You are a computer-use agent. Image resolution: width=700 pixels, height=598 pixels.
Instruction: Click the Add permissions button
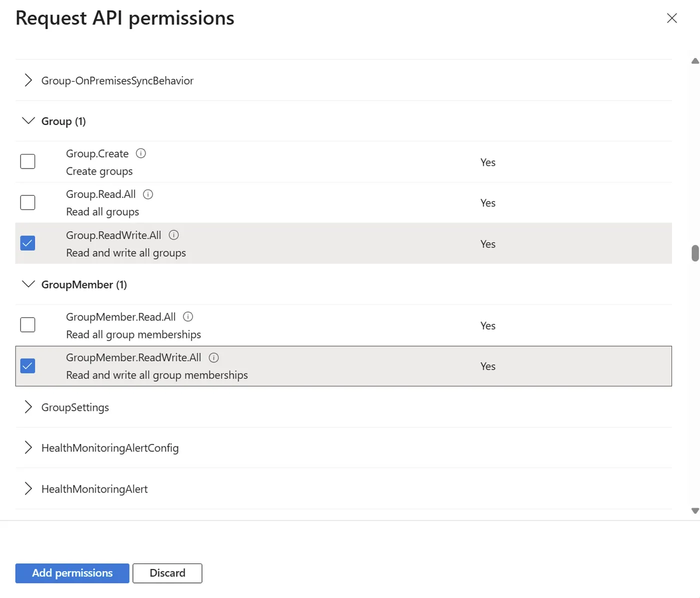pyautogui.click(x=72, y=573)
